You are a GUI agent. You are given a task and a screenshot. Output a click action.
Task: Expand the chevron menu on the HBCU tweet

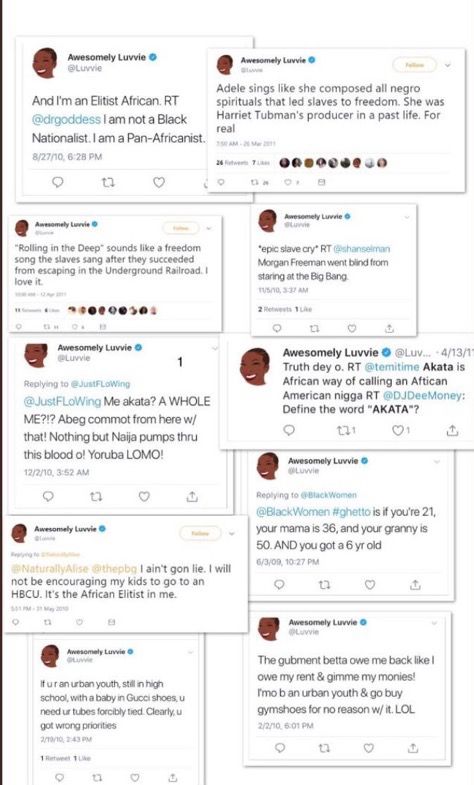231,534
